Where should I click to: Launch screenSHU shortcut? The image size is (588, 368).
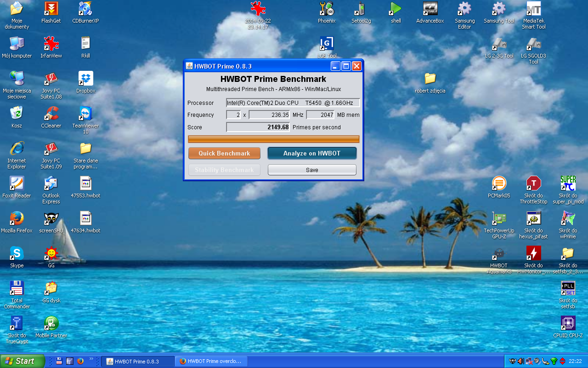[51, 222]
